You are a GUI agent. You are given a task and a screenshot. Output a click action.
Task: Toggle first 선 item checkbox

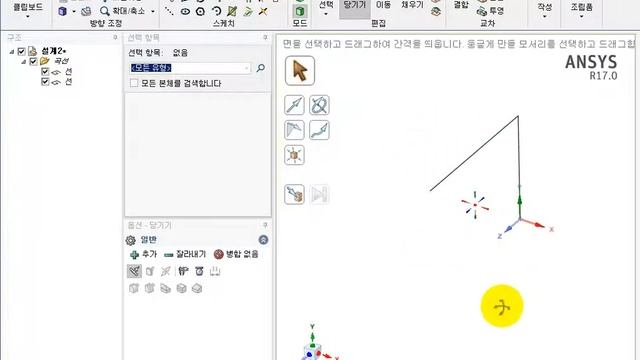pos(45,72)
